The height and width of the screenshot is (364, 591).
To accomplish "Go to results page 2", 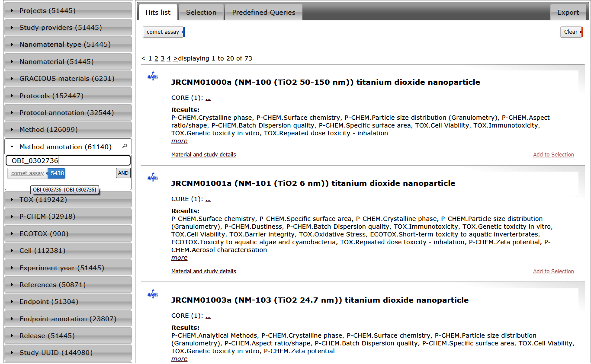I will [156, 58].
